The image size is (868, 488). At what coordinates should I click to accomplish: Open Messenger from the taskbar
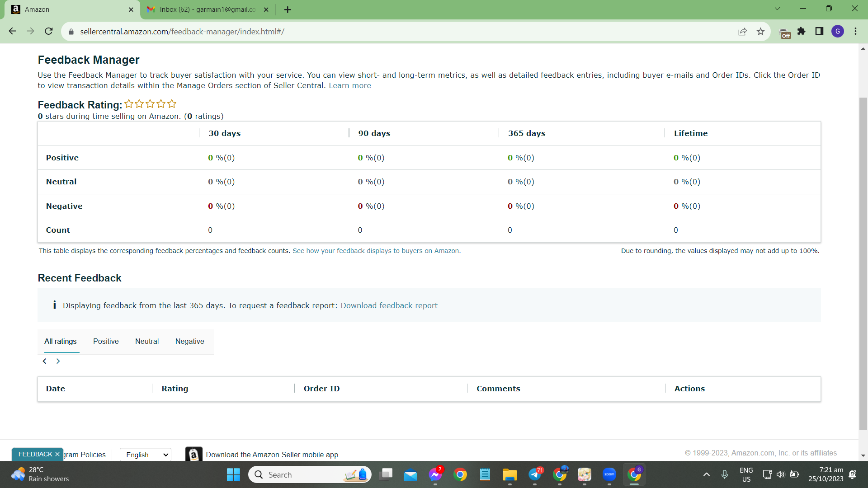pos(435,474)
